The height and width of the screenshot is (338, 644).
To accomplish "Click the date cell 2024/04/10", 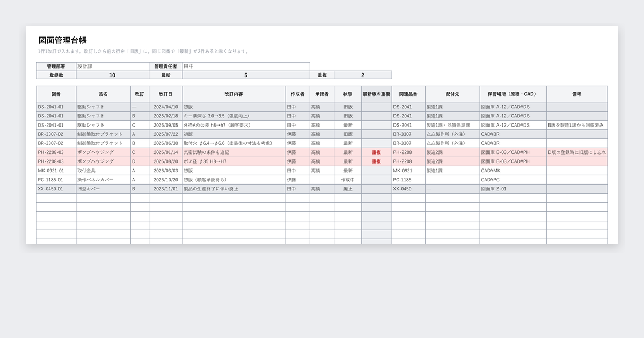I will (165, 107).
